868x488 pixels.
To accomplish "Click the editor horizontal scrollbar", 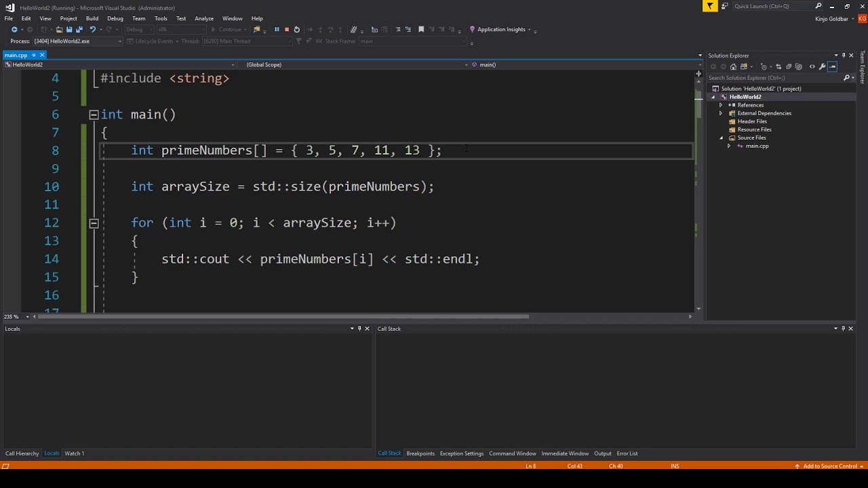I will tap(283, 317).
